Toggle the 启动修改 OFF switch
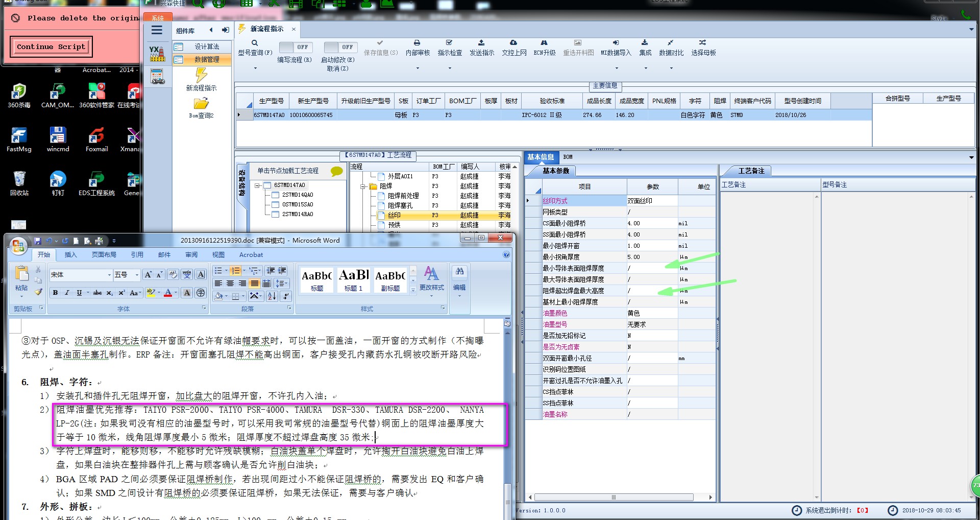Screen dimensions: 980x520 [x=341, y=47]
